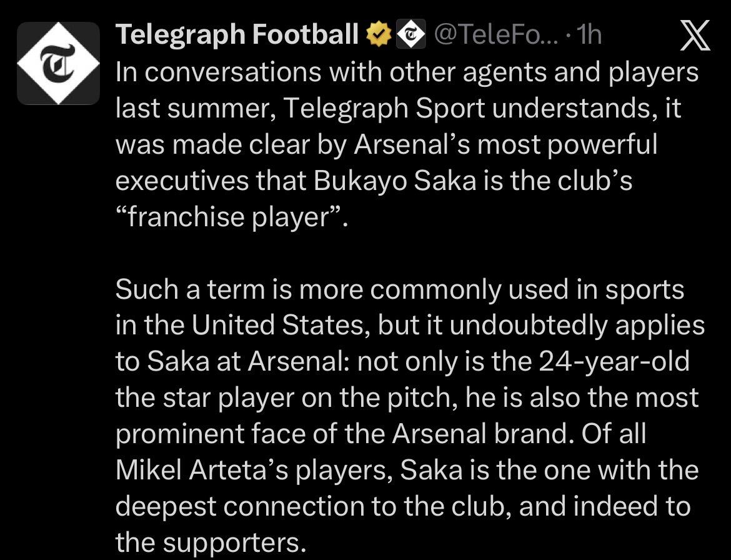Click the Telegraph Football display name
The image size is (731, 560).
point(237,36)
